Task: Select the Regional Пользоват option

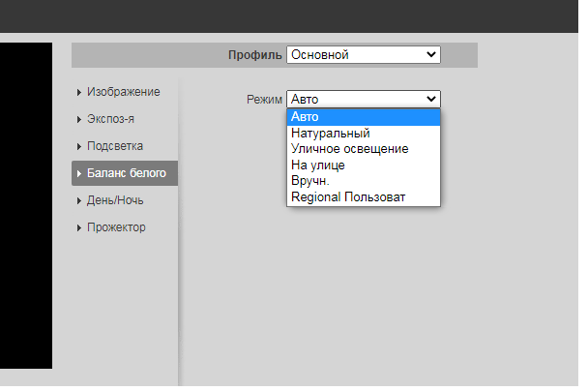Action: point(363,197)
